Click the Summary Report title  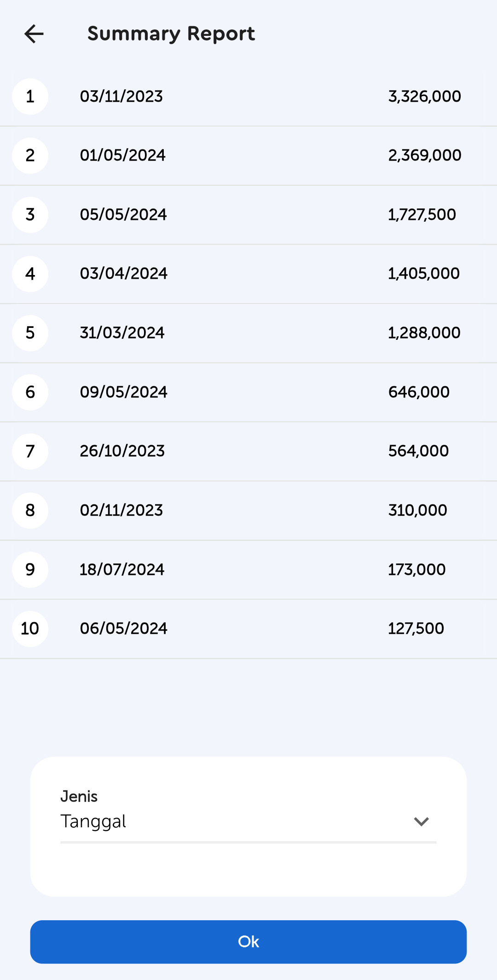click(x=171, y=34)
